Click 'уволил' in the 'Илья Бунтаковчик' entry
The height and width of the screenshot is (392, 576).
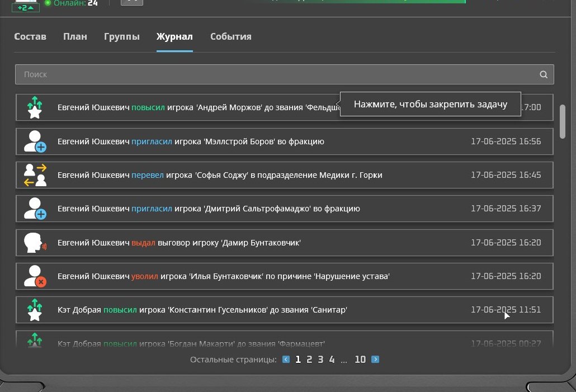click(x=145, y=276)
